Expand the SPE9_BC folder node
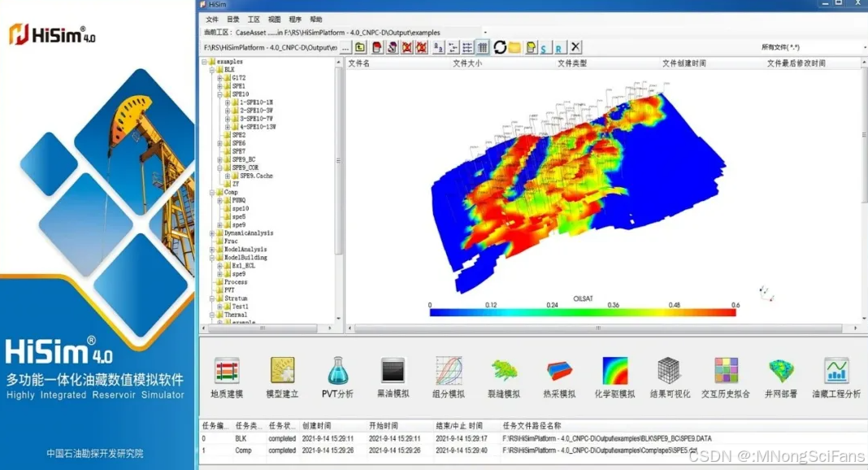Image resolution: width=868 pixels, height=470 pixels. coord(219,159)
